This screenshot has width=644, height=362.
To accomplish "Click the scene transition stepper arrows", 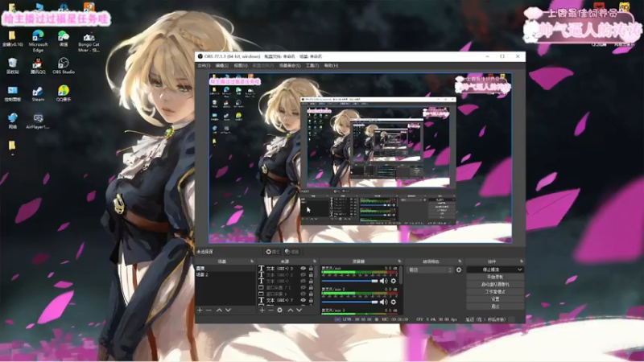I will [450, 270].
